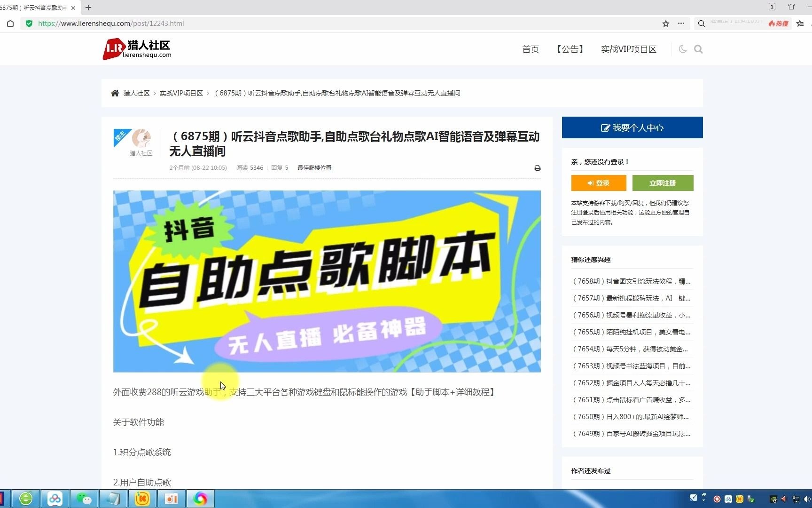
Task: Click the site search icon in header
Action: (698, 49)
